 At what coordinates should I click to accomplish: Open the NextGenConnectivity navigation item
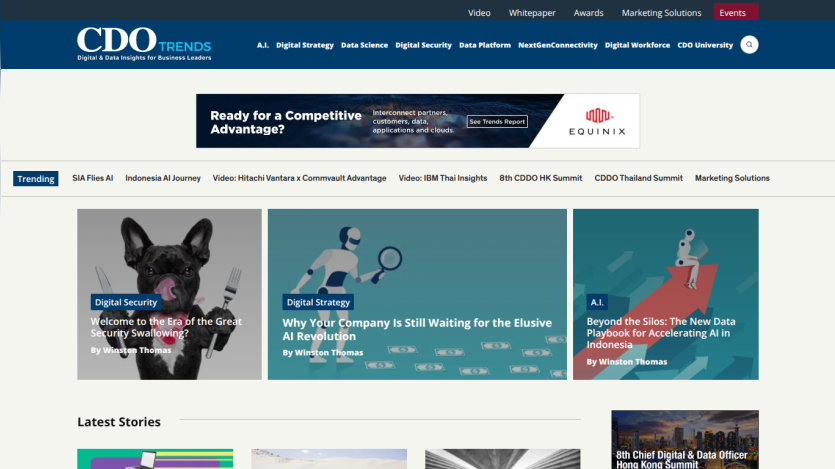558,45
